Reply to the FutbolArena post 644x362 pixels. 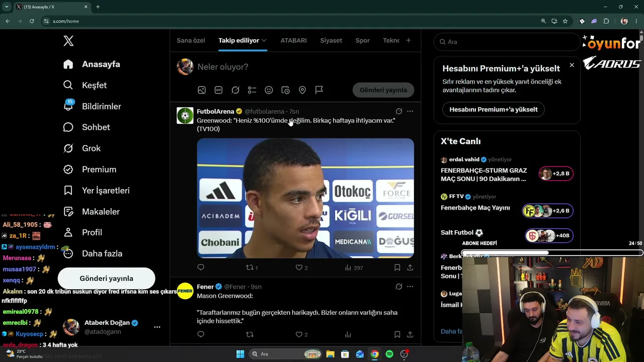click(201, 267)
